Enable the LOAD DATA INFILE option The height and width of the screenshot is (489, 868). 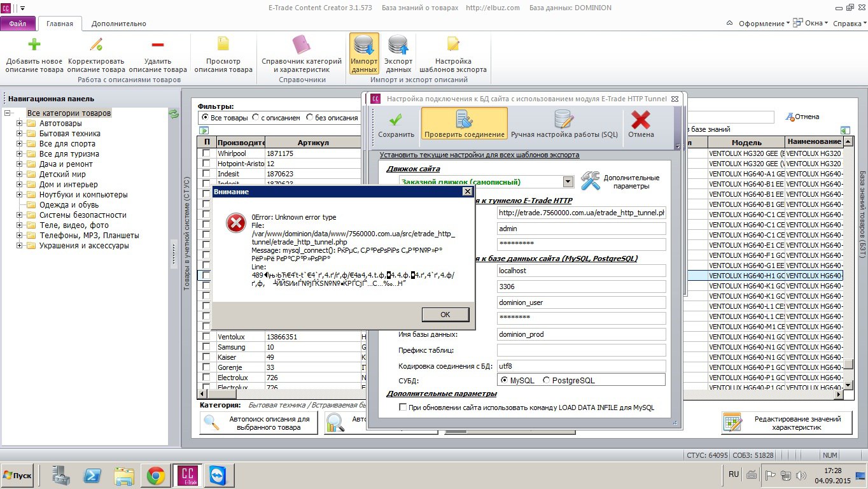(x=403, y=407)
